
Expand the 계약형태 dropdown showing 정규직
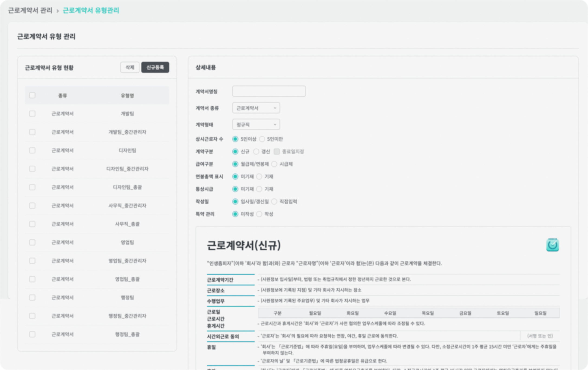tap(256, 124)
